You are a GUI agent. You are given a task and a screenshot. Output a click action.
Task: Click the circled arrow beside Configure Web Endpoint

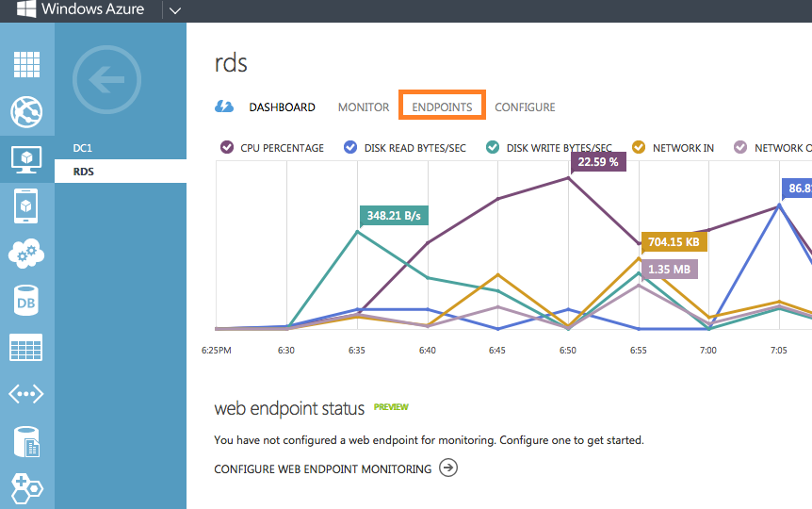pos(448,468)
